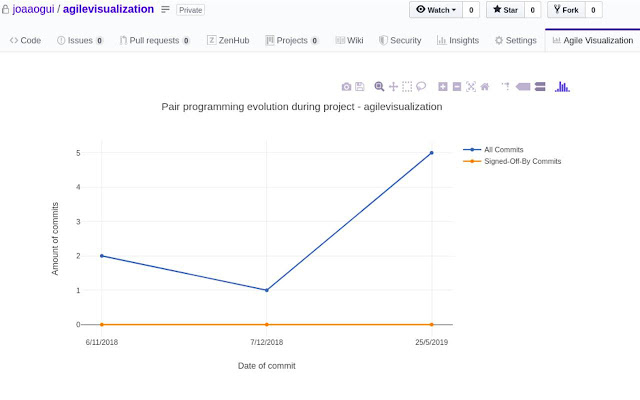This screenshot has height=400, width=640.
Task: Select the Agile Visualization tab
Action: click(x=593, y=40)
